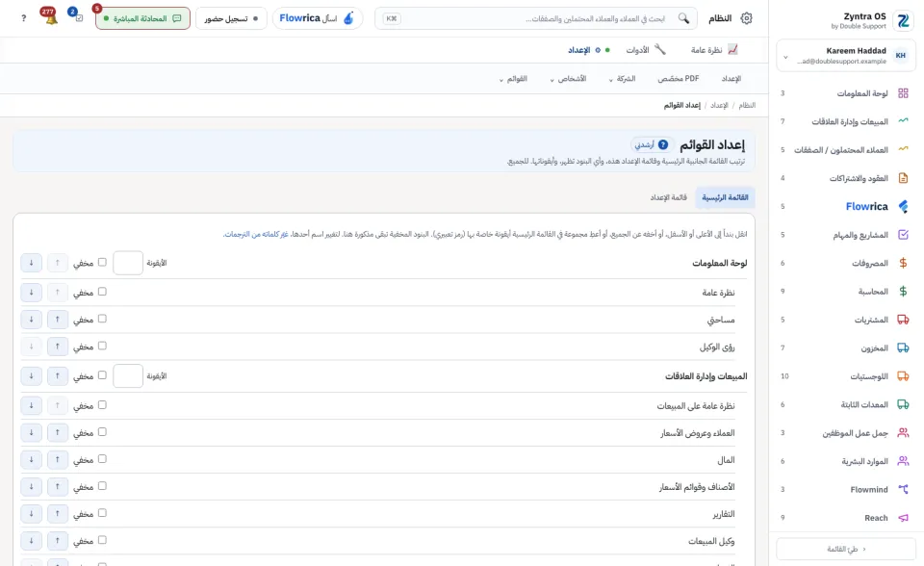Open الموارد البشرية sidebar item
This screenshot has height=566, width=924.
846,461
